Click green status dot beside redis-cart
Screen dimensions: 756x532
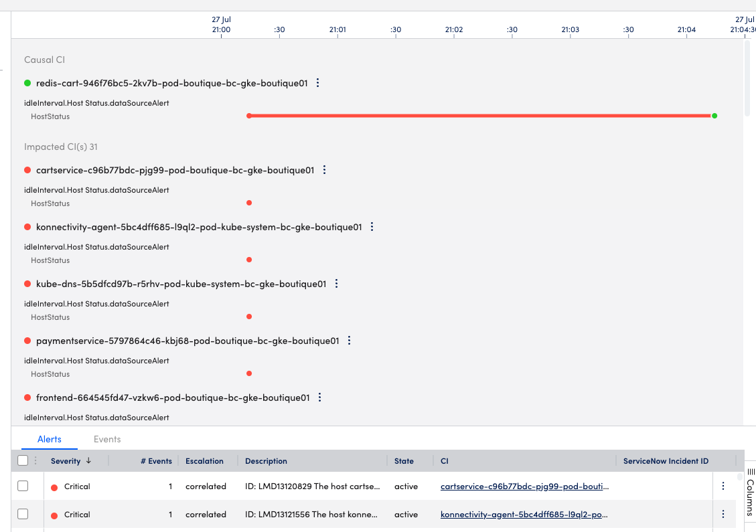(27, 83)
